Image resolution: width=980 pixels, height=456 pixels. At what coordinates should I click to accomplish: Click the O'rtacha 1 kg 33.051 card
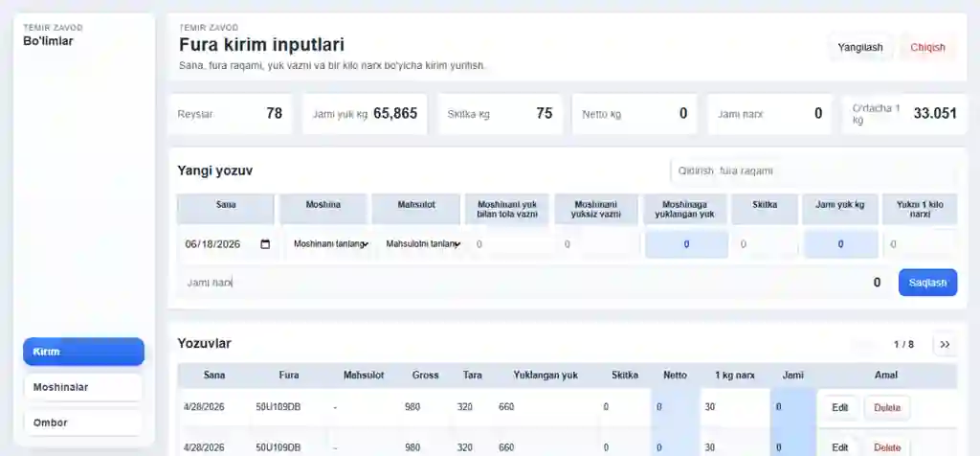pos(904,114)
